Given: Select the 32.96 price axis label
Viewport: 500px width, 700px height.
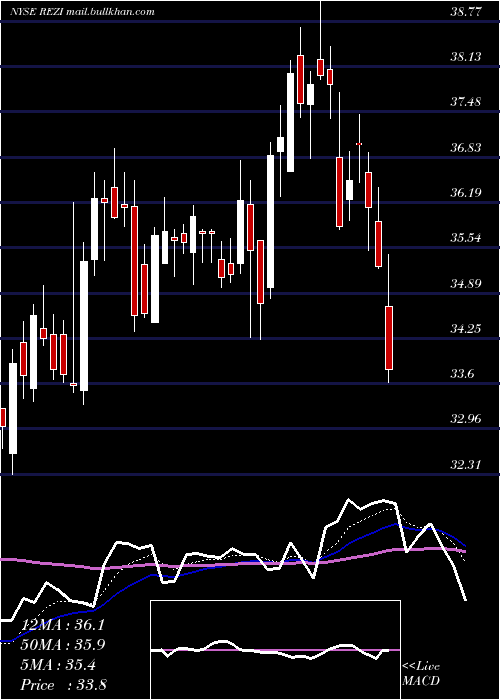Looking at the screenshot, I should click(466, 419).
